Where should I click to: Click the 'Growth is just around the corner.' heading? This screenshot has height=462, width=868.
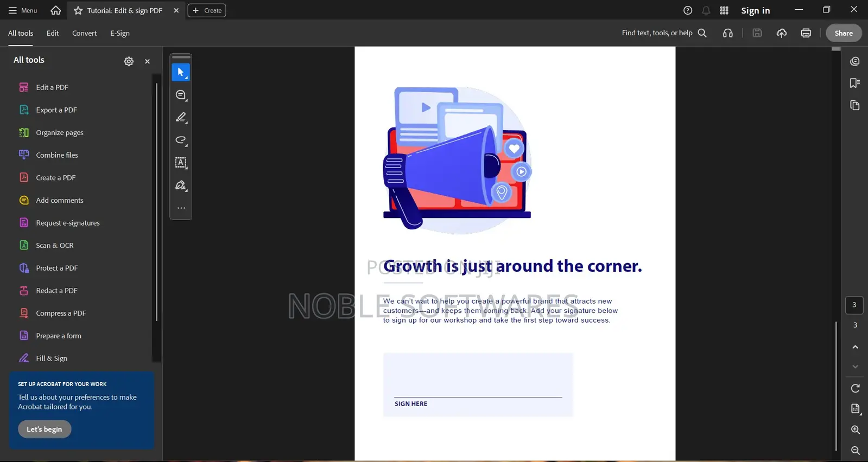[x=512, y=266]
